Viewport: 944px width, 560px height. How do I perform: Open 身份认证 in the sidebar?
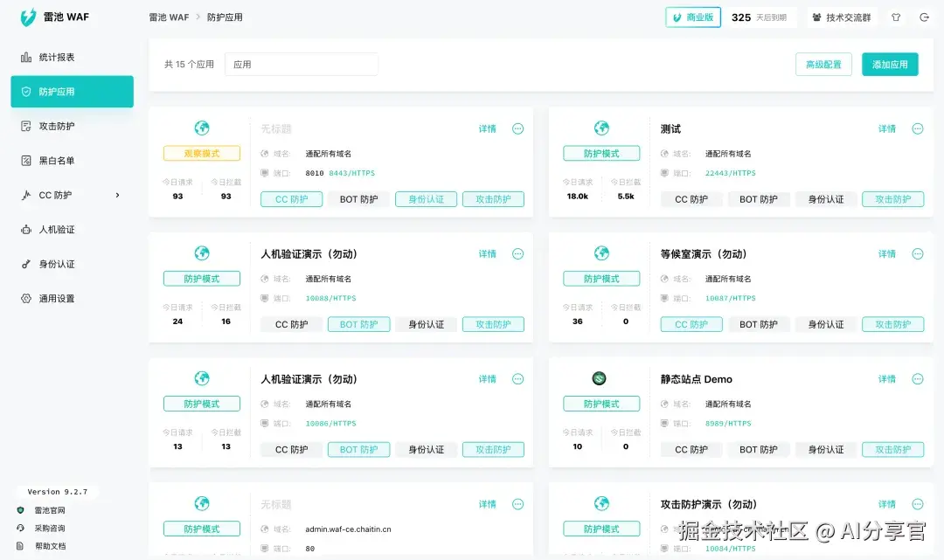pyautogui.click(x=73, y=264)
